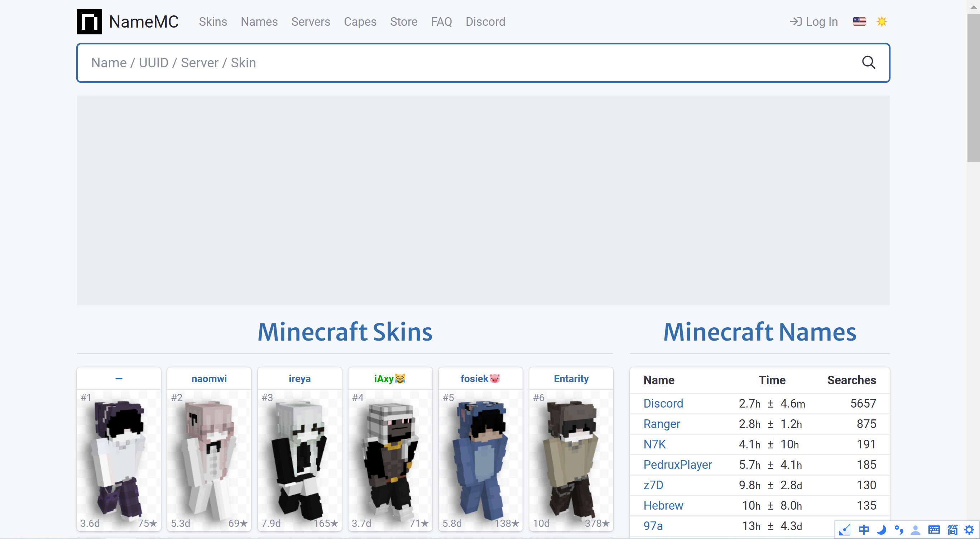Click the page scrollbar thumb
The height and width of the screenshot is (539, 980).
point(974,88)
